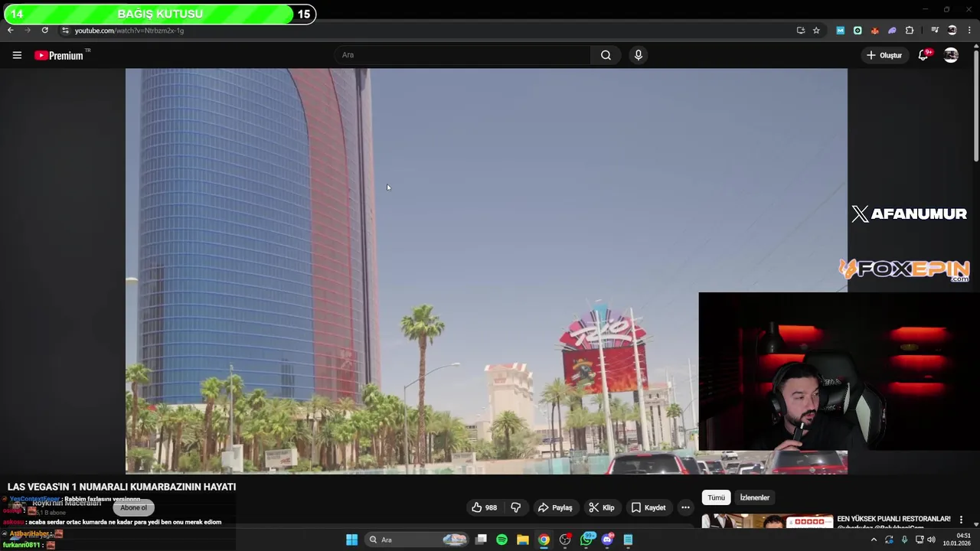Click the tray microphone indicator

(904, 540)
